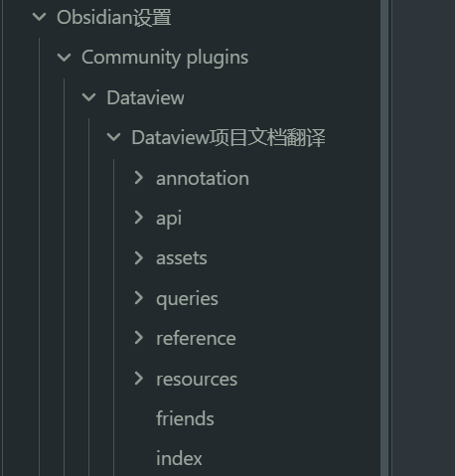This screenshot has height=476, width=455.
Task: Select the Community plugins folder label
Action: point(165,58)
